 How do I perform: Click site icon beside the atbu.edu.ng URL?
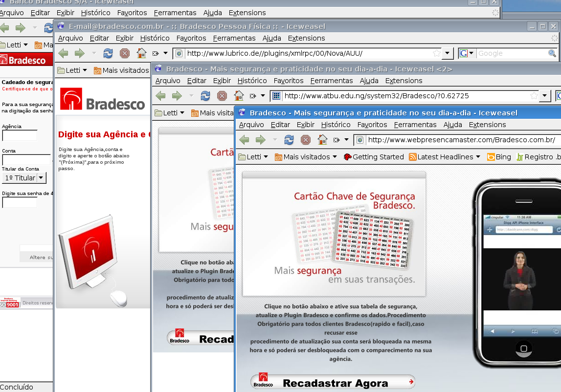click(276, 96)
